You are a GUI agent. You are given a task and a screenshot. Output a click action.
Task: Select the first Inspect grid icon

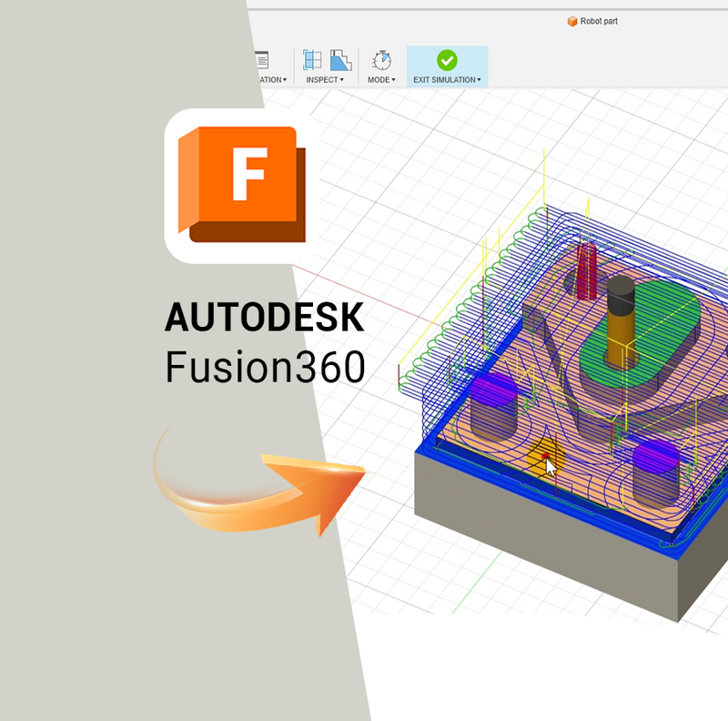[312, 60]
